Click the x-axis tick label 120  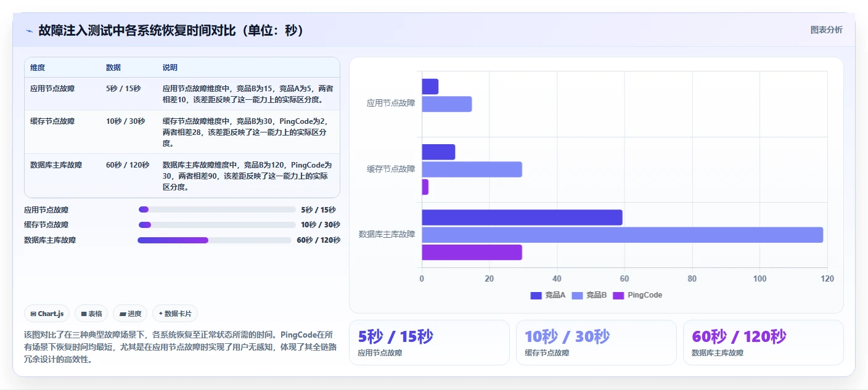coord(827,278)
